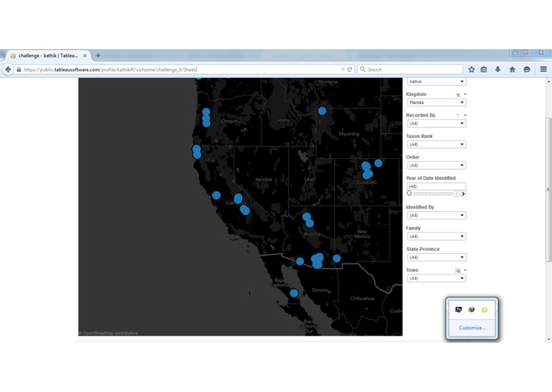The height and width of the screenshot is (392, 552).
Task: Open a new tab with plus button
Action: (x=98, y=56)
